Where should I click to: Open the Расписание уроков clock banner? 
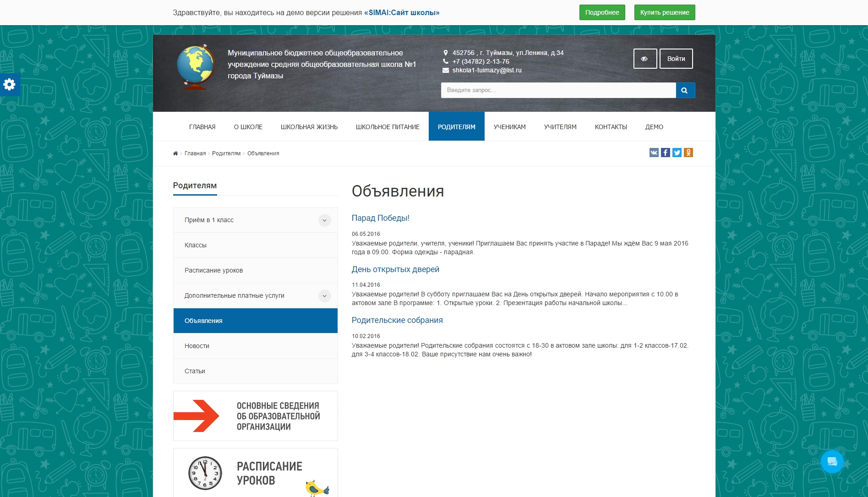(x=256, y=473)
